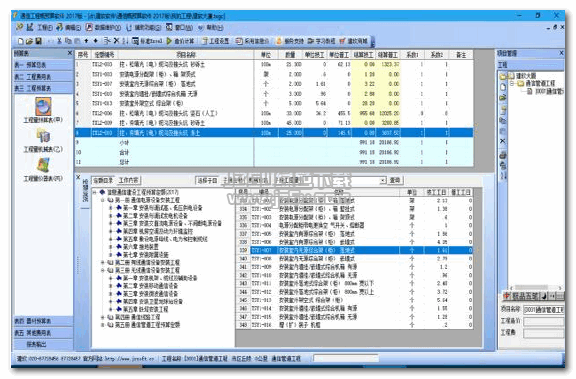The image size is (576, 379).
Task: Collapse 第一册 通信电源设备安装工程 node
Action: (x=103, y=200)
